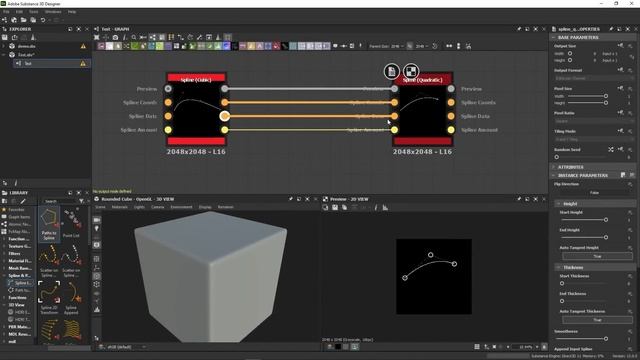Click the Preview input connector of Spline (Quadratic)

point(394,89)
